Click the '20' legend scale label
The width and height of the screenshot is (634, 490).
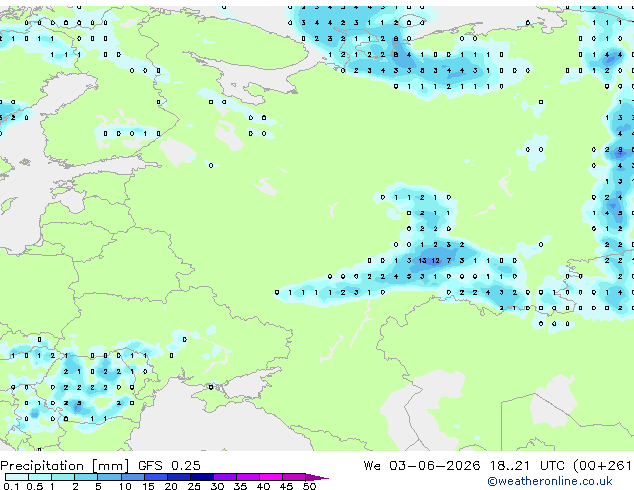pyautogui.click(x=171, y=486)
